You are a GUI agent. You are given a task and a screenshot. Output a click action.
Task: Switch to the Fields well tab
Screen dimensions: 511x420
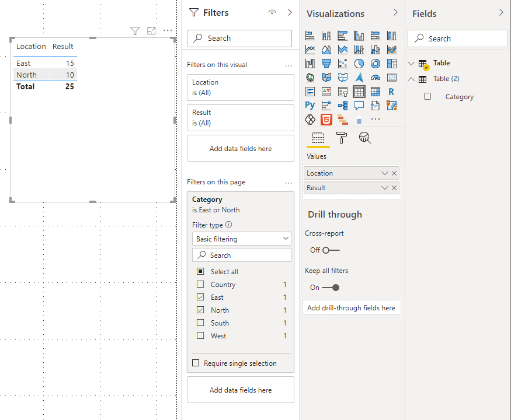click(x=318, y=138)
